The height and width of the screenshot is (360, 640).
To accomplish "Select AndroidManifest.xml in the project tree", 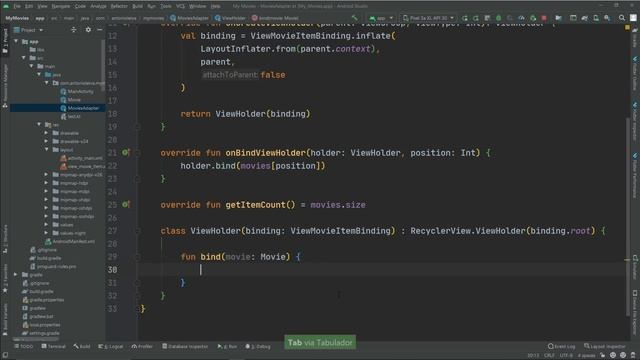I will tap(70, 241).
